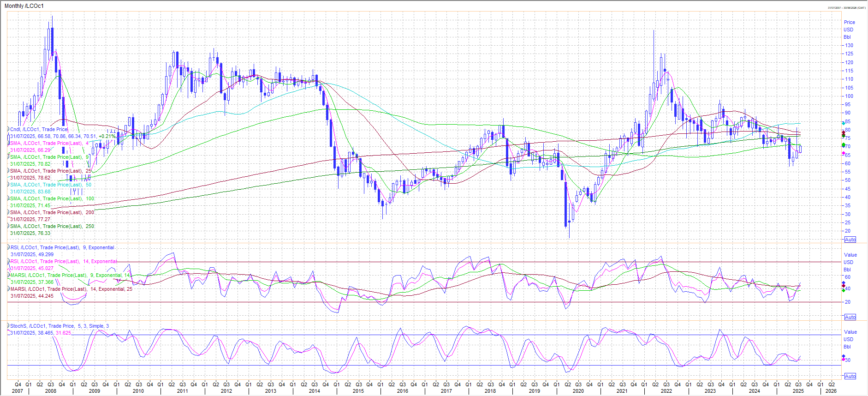Select the SMA Trade Price(Last) 100 label
This screenshot has width=868, height=396.
click(x=52, y=198)
